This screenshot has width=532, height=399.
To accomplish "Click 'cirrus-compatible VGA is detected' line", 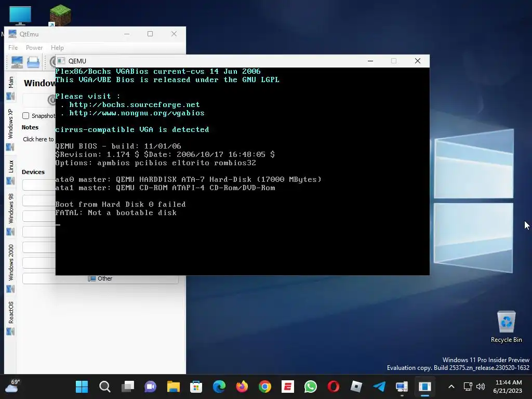I will 132,129.
